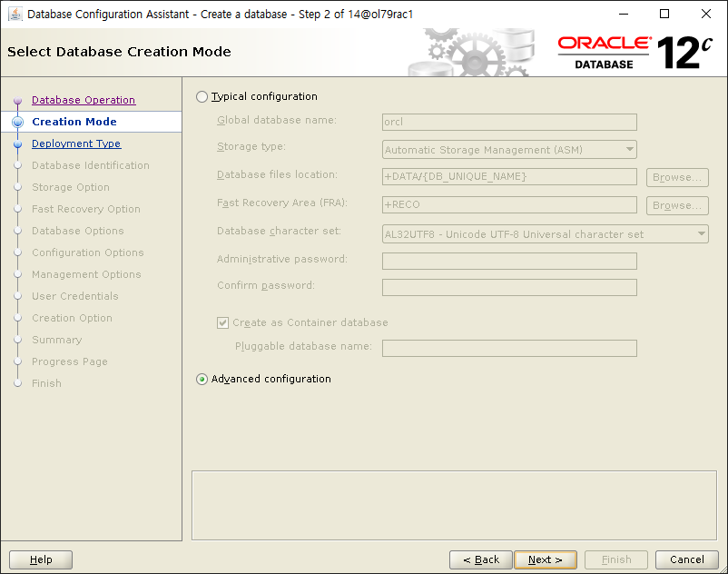
Task: Click the Creation Option step
Action: [72, 318]
